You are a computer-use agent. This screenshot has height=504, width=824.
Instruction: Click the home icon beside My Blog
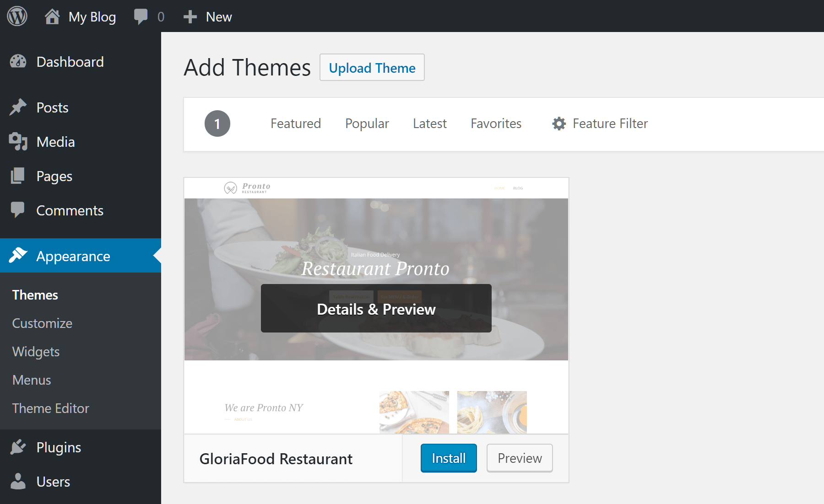click(52, 16)
